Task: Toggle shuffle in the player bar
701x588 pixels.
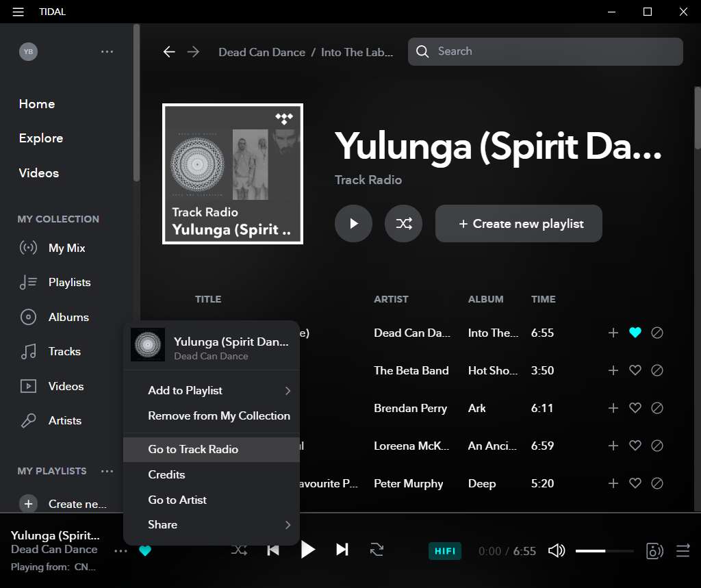Action: (239, 550)
